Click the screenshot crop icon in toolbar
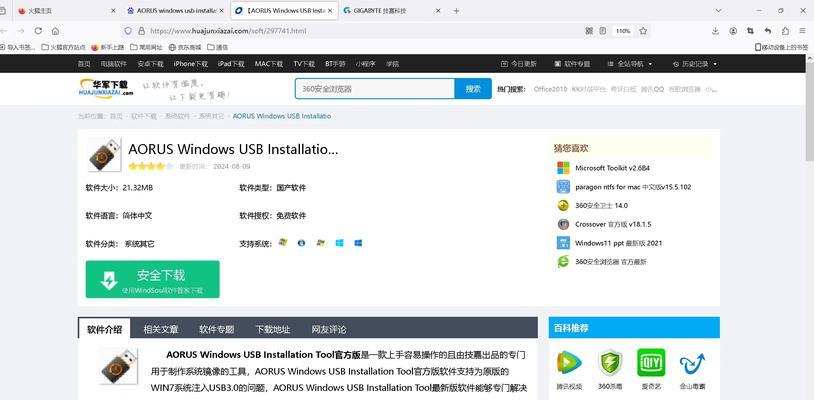The height and width of the screenshot is (400, 814). pyautogui.click(x=750, y=31)
